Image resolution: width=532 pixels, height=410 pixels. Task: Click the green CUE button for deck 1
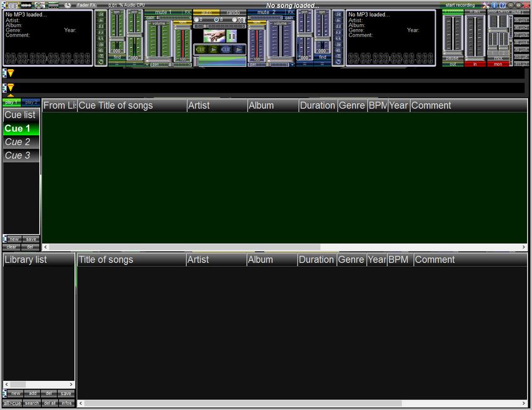(200, 50)
